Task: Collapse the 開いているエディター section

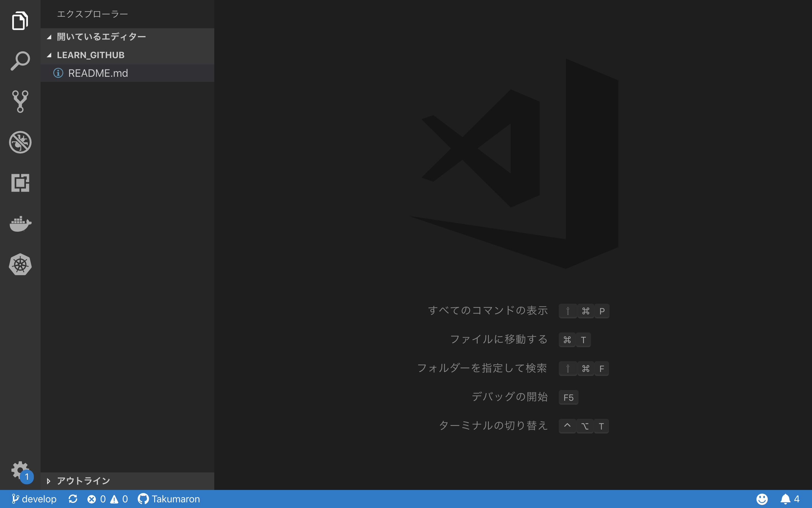Action: point(127,37)
